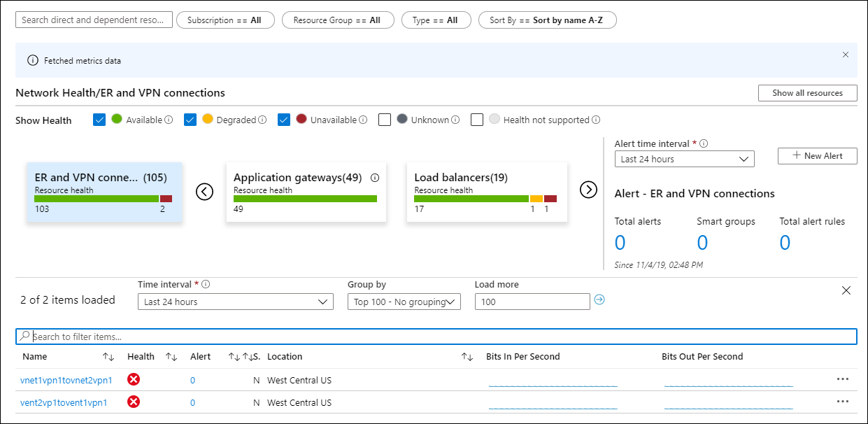This screenshot has width=868, height=424.
Task: Open the Time interval dropdown
Action: tap(235, 302)
